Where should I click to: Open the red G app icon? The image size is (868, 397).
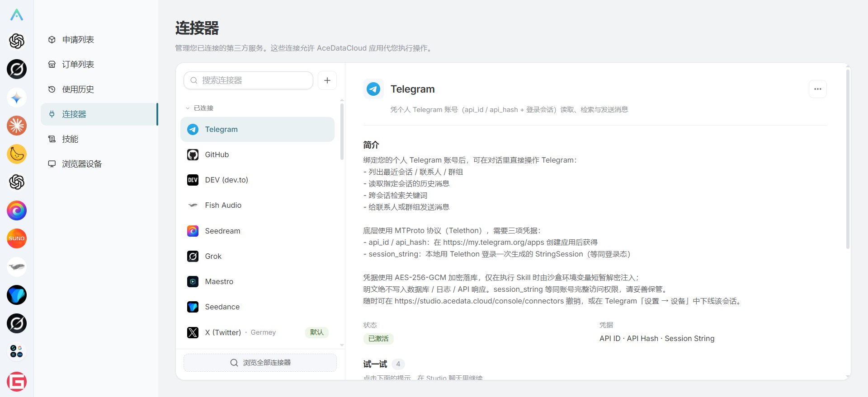pyautogui.click(x=17, y=382)
